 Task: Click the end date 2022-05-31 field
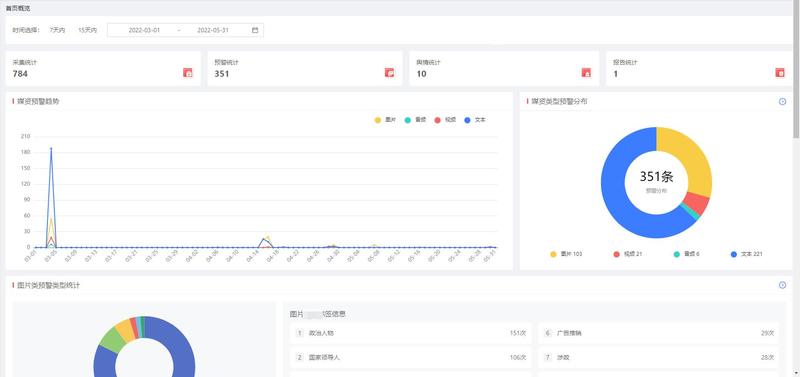tap(213, 30)
